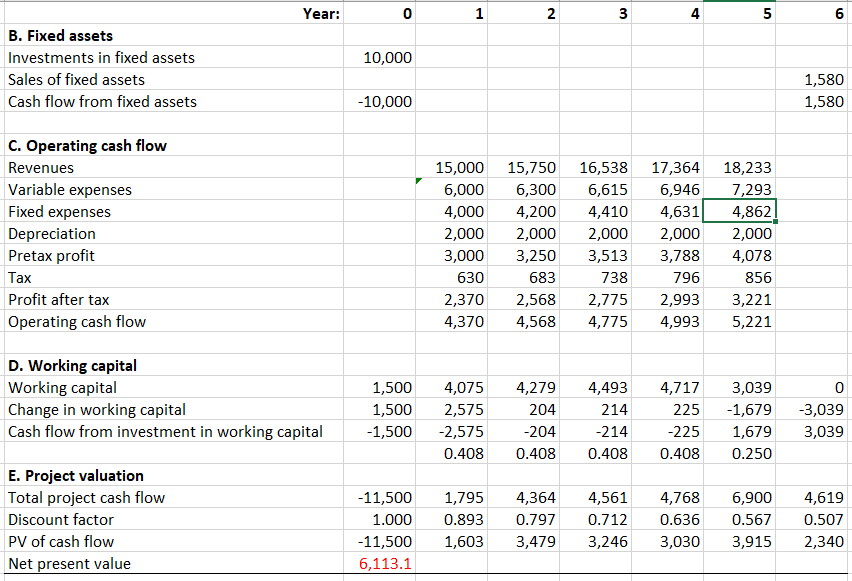852x581 pixels.
Task: Select Profit after tax value 2,993
Action: pos(667,299)
